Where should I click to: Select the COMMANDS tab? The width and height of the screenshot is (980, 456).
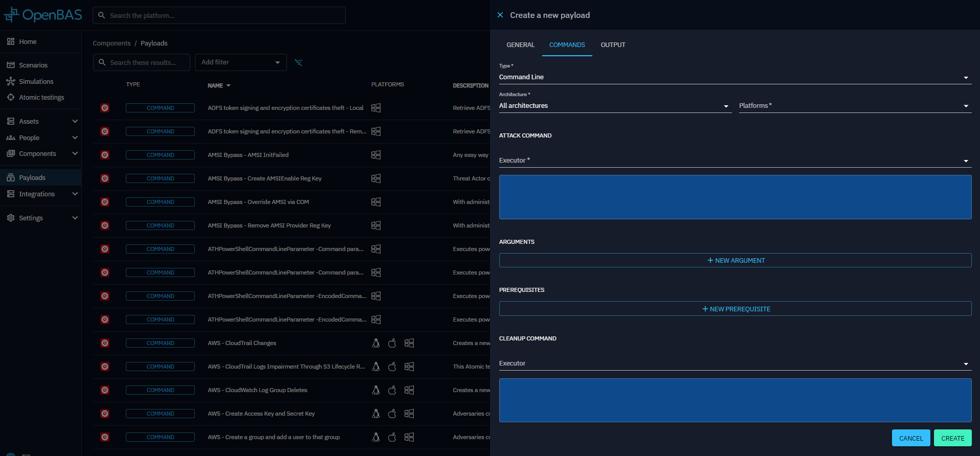tap(567, 45)
